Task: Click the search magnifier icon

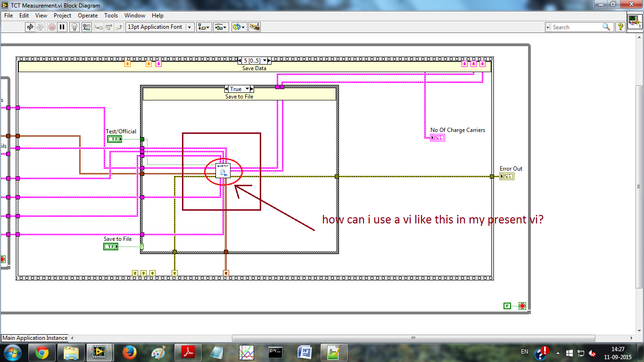Action: point(606,27)
